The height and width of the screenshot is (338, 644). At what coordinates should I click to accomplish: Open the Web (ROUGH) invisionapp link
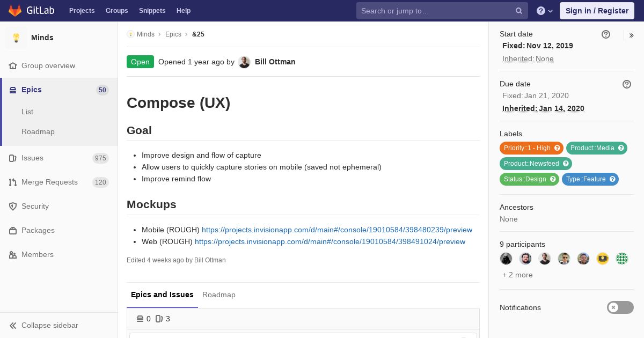click(x=330, y=241)
